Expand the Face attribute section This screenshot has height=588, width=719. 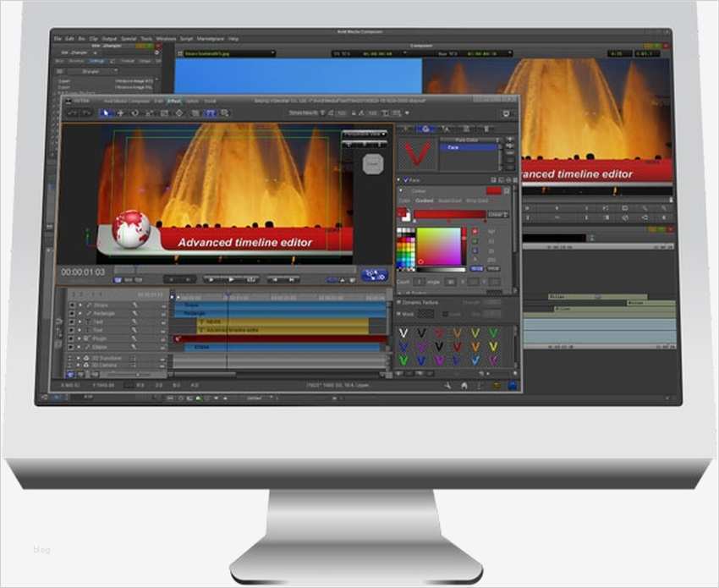398,179
